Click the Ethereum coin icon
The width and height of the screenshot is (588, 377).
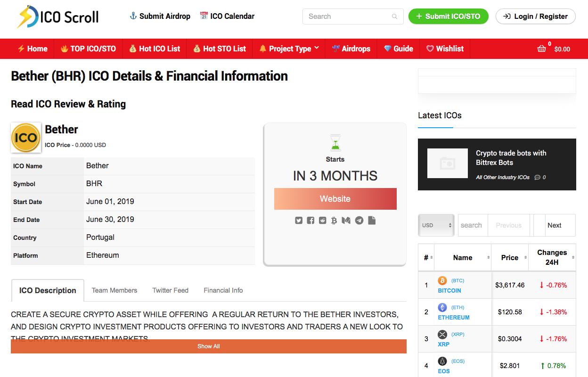[x=442, y=308]
